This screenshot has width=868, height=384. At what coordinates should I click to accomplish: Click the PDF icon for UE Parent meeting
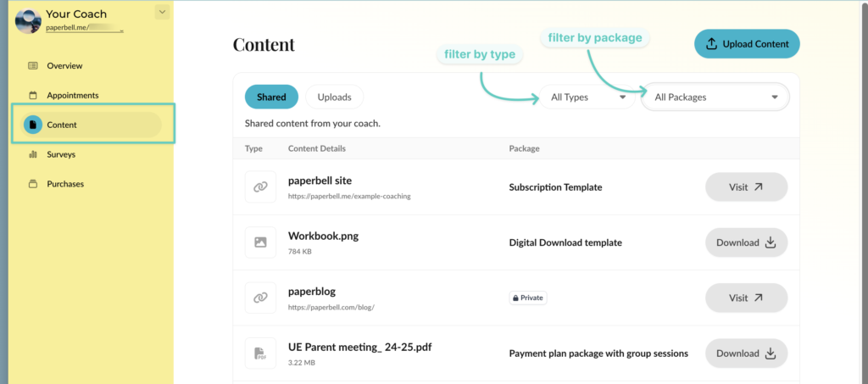pyautogui.click(x=260, y=353)
